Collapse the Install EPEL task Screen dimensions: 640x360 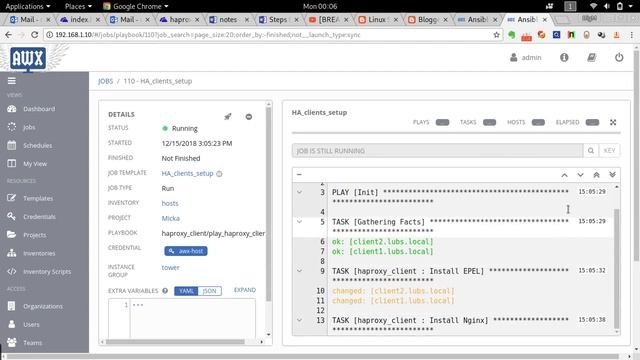click(299, 271)
